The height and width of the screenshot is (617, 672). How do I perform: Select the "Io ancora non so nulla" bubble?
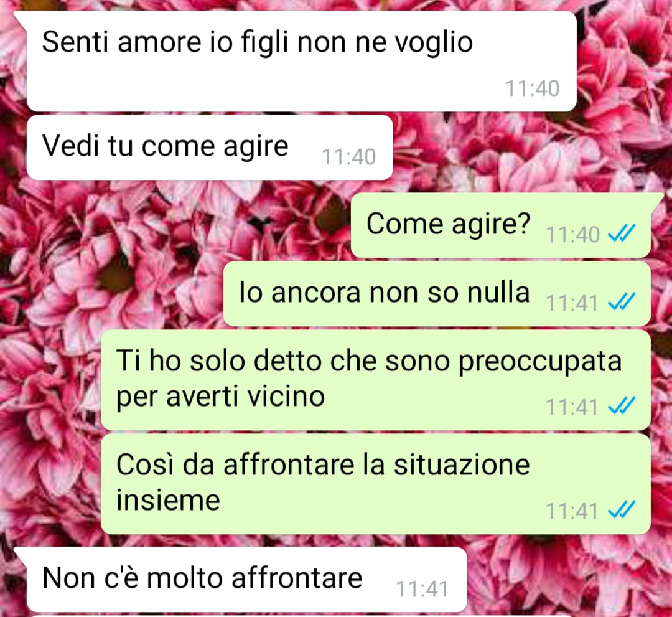(x=437, y=294)
